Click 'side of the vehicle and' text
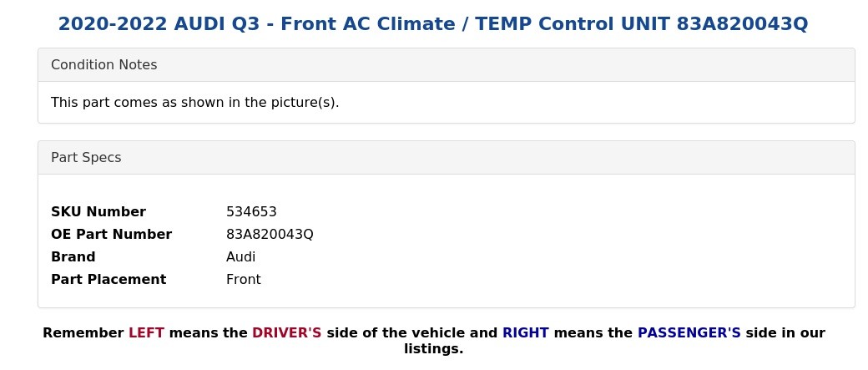 [x=411, y=333]
